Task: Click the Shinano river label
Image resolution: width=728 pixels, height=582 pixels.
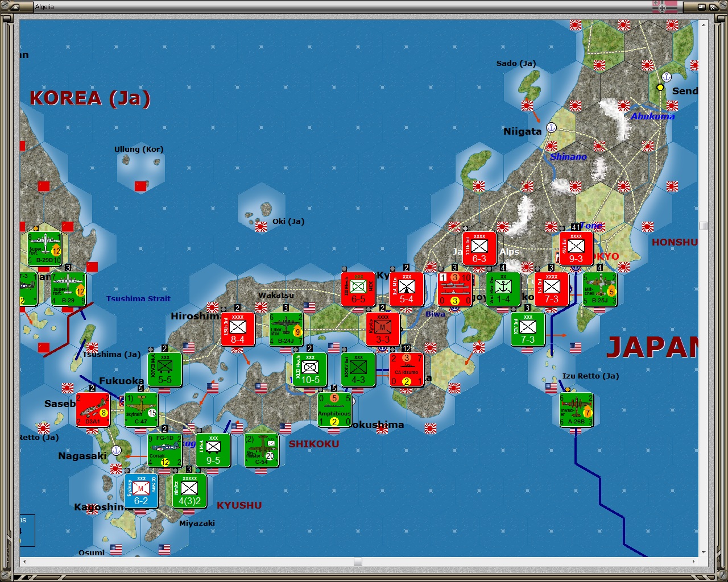Action: [568, 157]
